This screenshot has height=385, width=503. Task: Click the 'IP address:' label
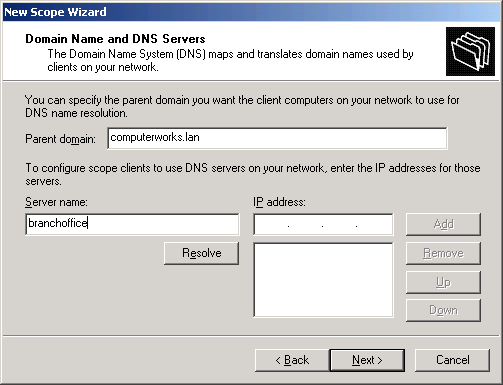tap(279, 202)
